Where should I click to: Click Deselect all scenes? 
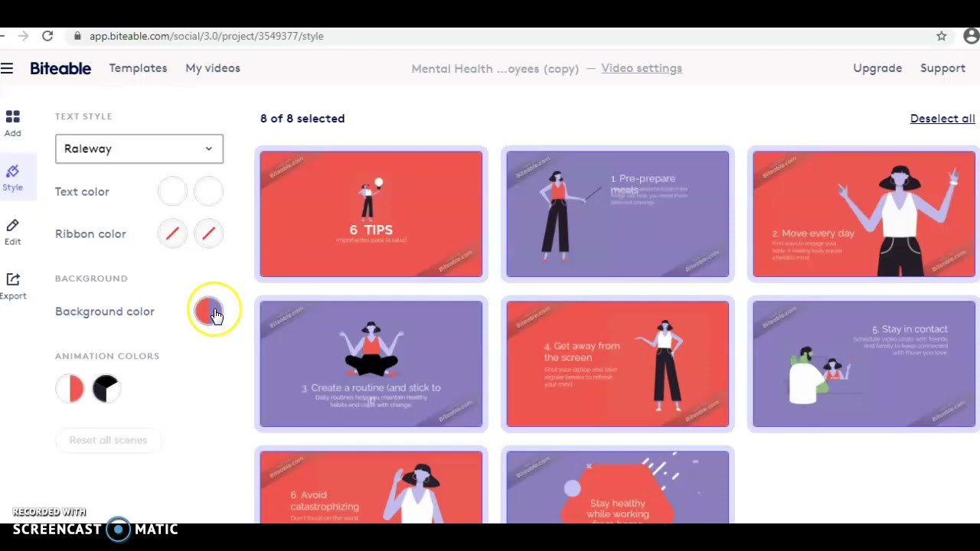pos(942,119)
